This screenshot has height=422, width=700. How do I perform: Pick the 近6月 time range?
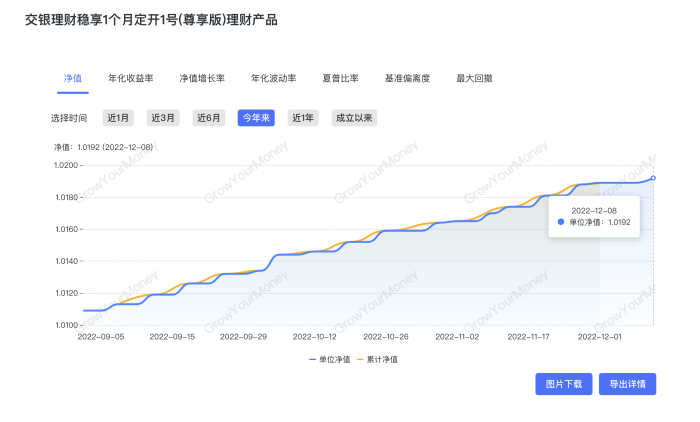[x=209, y=118]
